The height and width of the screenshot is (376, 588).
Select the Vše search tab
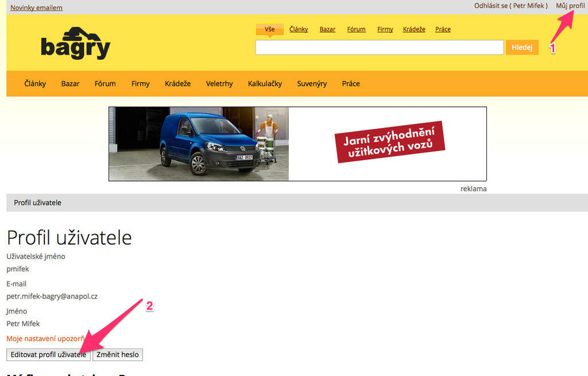pyautogui.click(x=270, y=29)
